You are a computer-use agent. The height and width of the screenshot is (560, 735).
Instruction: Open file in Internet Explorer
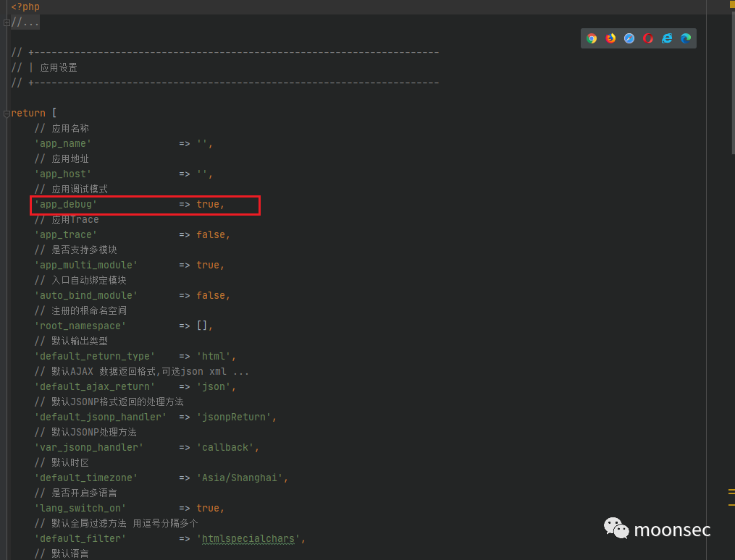coord(666,38)
